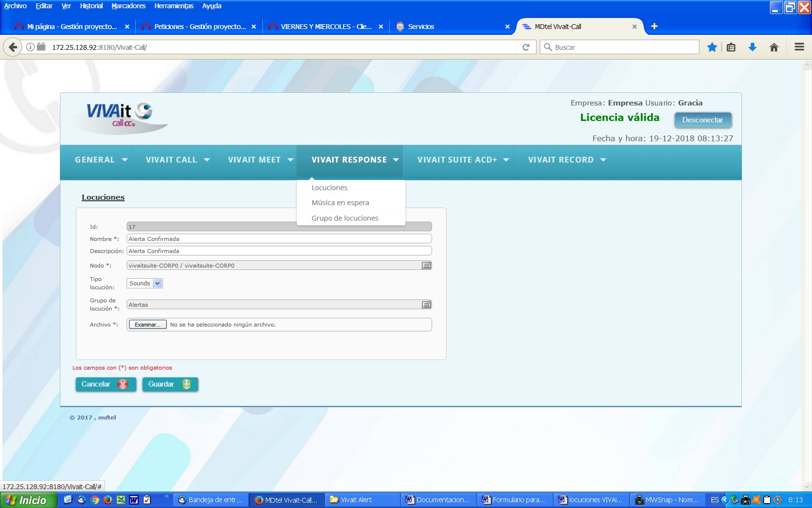Reload the page with the refresh icon

[x=526, y=47]
